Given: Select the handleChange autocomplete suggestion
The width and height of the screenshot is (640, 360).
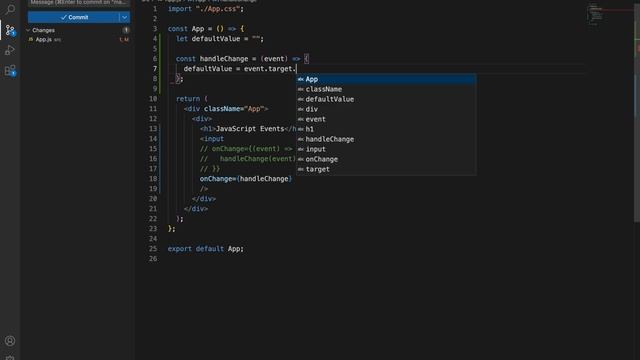Looking at the screenshot, I should (386, 139).
